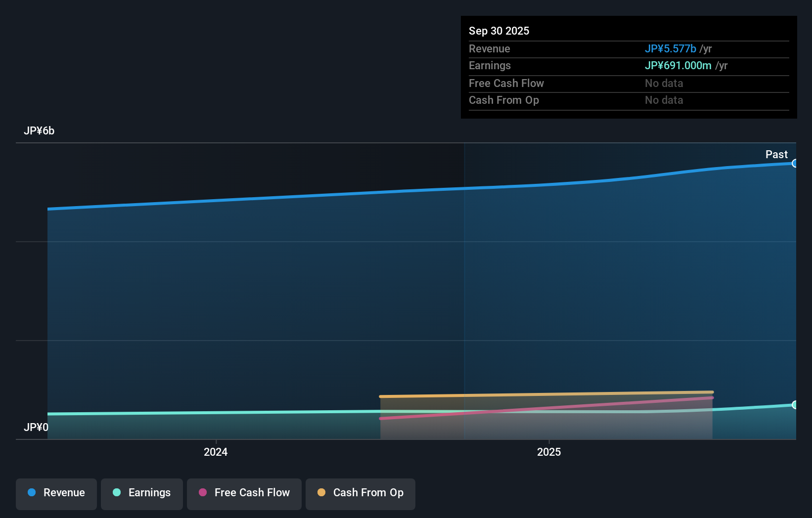Click the JP¥5.577b revenue value link
The height and width of the screenshot is (518, 812).
(671, 48)
